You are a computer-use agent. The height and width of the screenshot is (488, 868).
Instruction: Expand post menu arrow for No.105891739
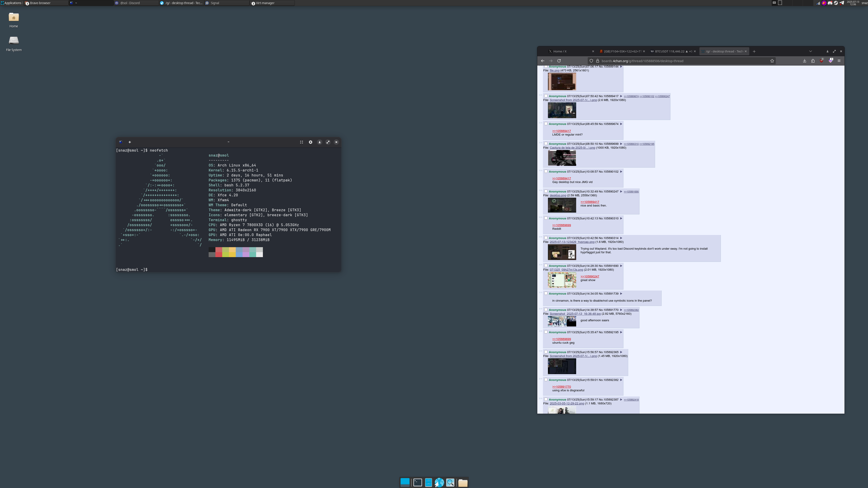point(621,294)
